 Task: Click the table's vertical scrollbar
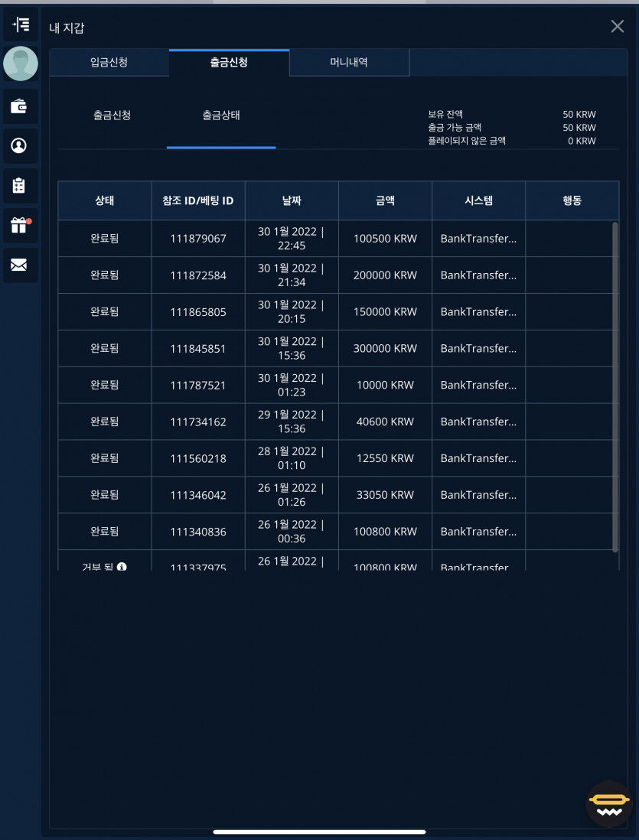point(615,387)
